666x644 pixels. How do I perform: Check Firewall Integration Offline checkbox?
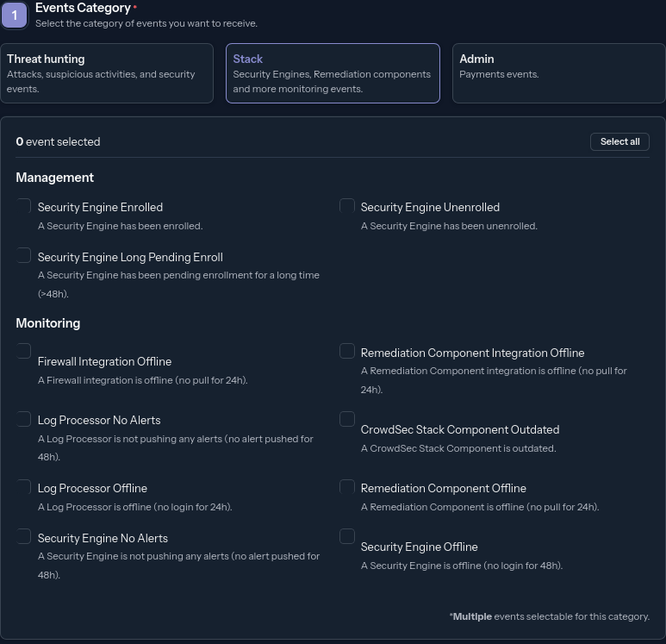(24, 352)
